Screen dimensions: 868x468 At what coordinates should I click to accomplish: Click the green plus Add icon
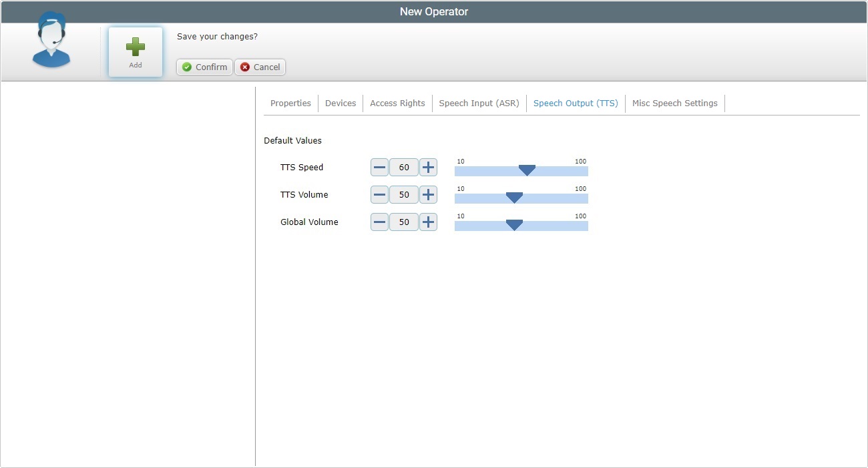136,47
